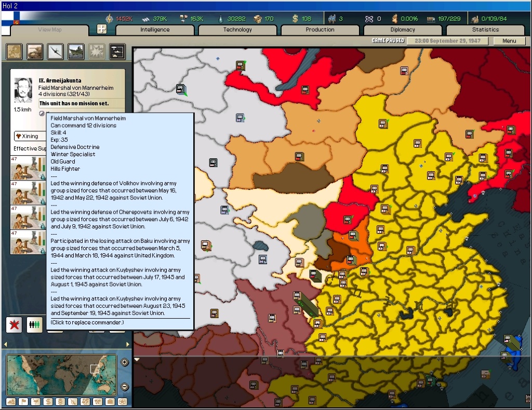
Task: Open the game Menu button
Action: (x=509, y=40)
